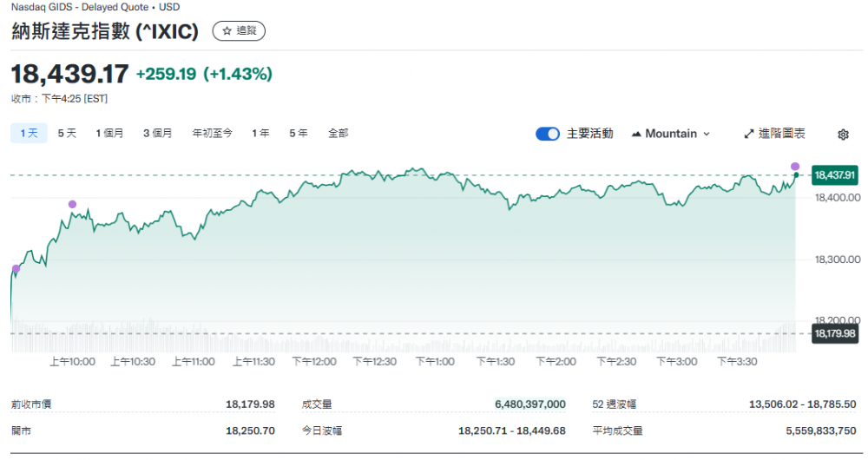
Task: Select the 全部 full history range
Action: 338,134
